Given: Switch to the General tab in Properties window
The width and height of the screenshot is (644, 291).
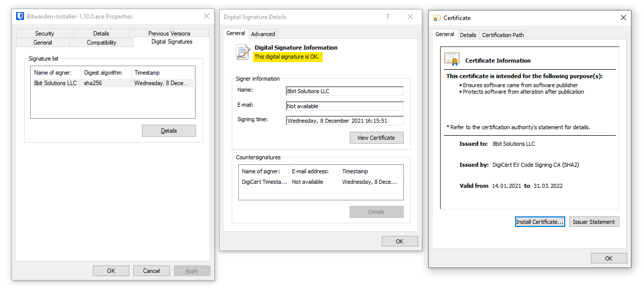Looking at the screenshot, I should [x=43, y=43].
